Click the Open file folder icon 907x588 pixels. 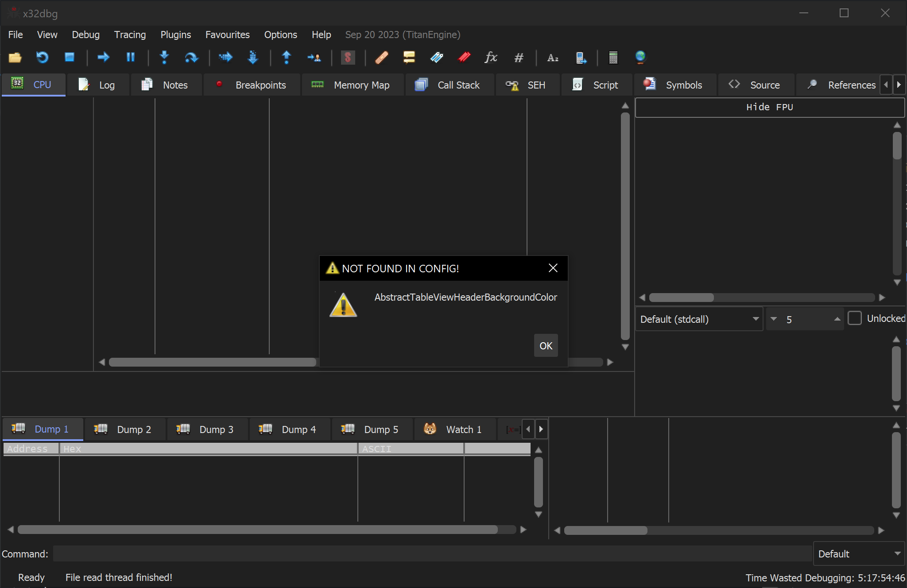coord(15,58)
